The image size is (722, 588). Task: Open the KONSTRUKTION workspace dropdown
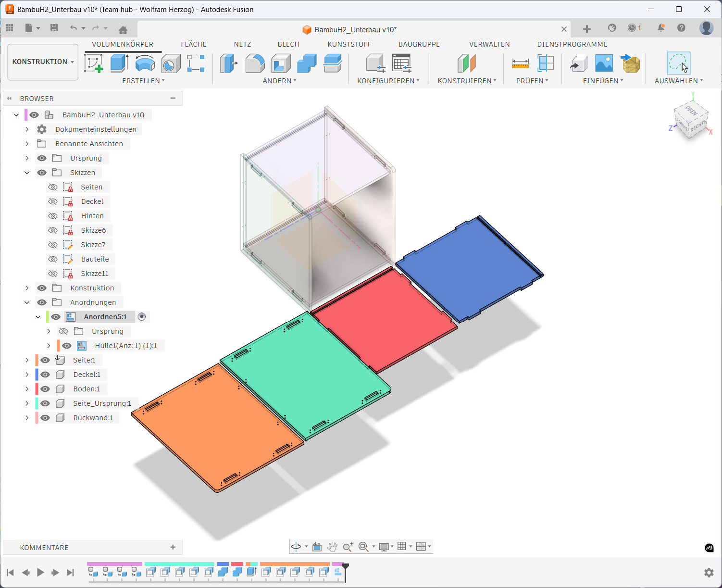coord(43,62)
